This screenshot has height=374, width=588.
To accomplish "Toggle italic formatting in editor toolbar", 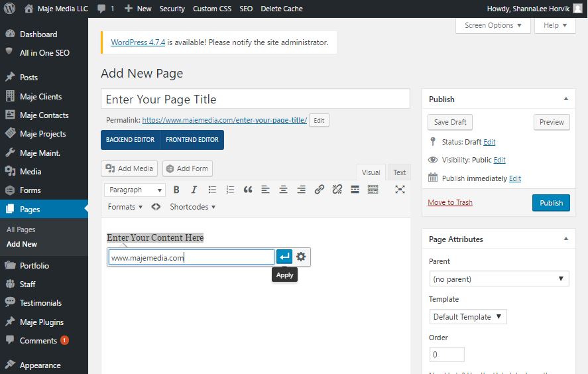I will 194,190.
